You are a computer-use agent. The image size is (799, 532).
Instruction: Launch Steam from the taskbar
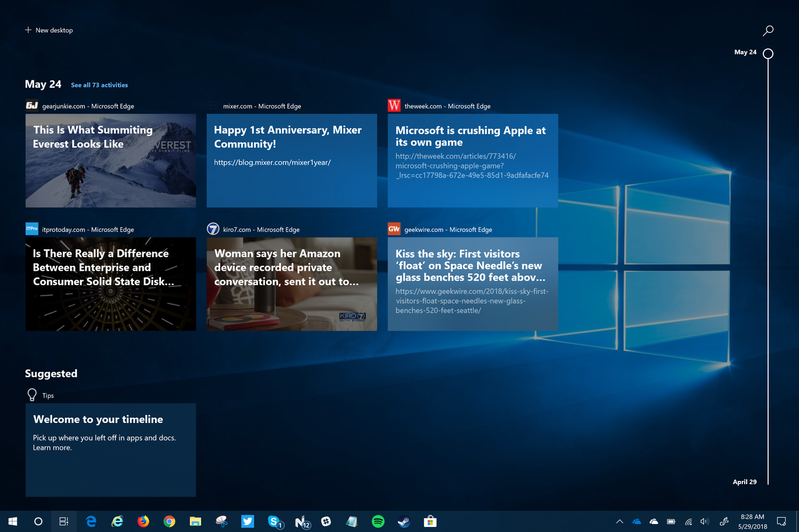tap(404, 521)
